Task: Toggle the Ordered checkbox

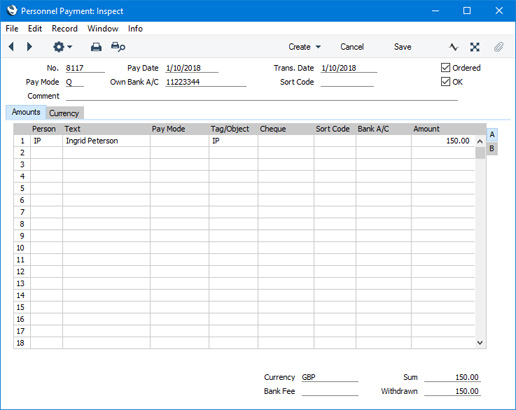Action: point(445,68)
